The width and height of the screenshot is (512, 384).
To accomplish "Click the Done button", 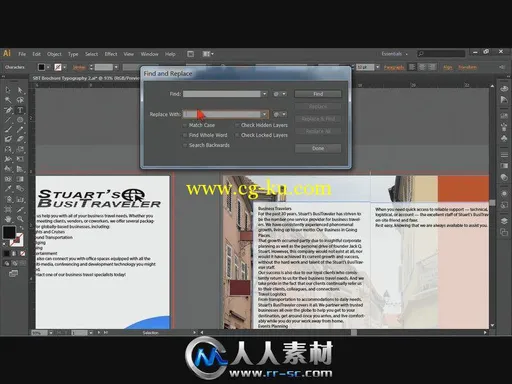I will coord(318,148).
